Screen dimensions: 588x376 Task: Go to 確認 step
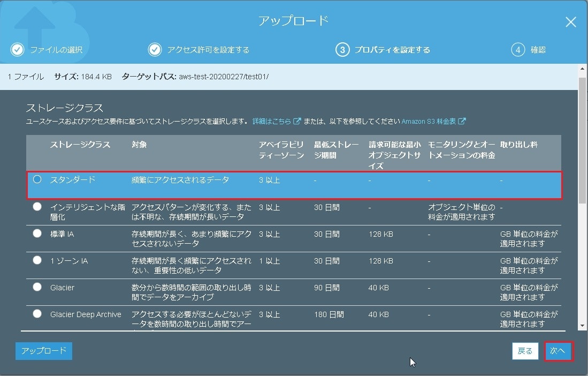[x=538, y=49]
